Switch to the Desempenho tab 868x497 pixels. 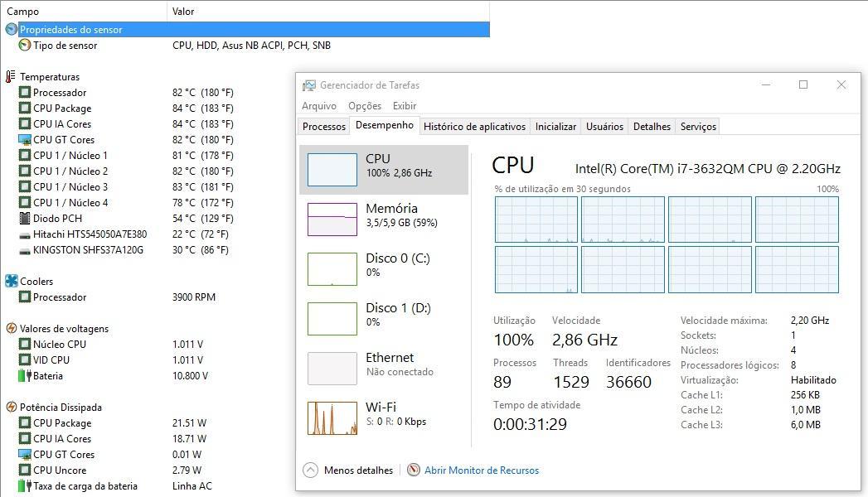[x=385, y=126]
